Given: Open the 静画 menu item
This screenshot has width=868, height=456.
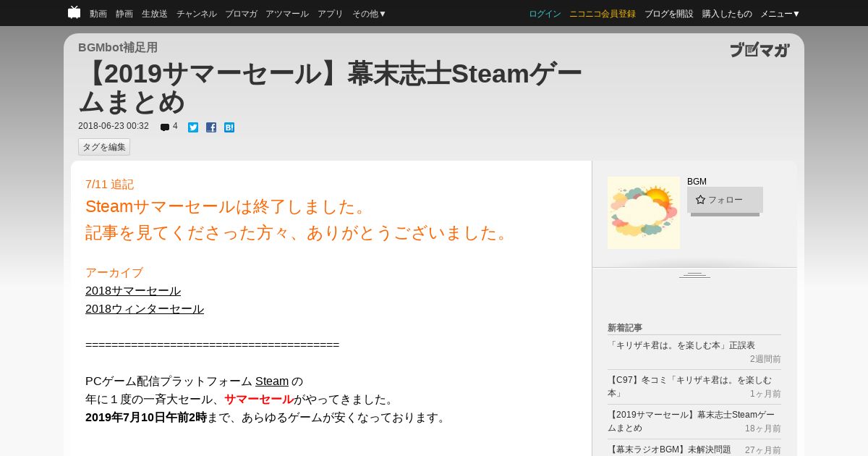Looking at the screenshot, I should pos(124,14).
